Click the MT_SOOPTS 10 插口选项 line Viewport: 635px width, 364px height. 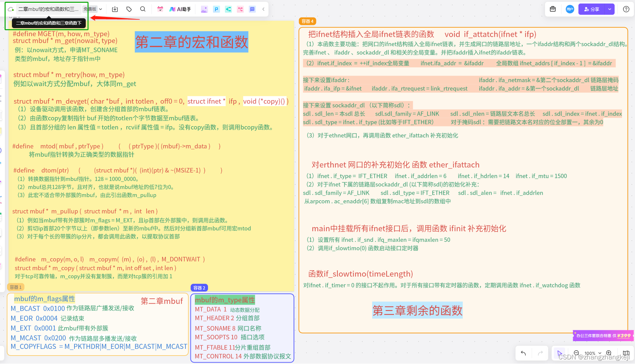click(x=229, y=337)
